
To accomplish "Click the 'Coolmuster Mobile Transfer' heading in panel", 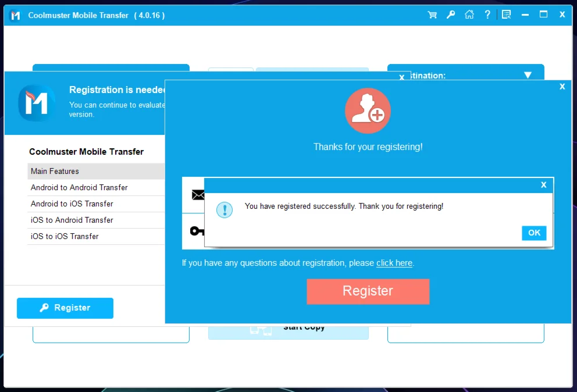I will click(x=87, y=152).
